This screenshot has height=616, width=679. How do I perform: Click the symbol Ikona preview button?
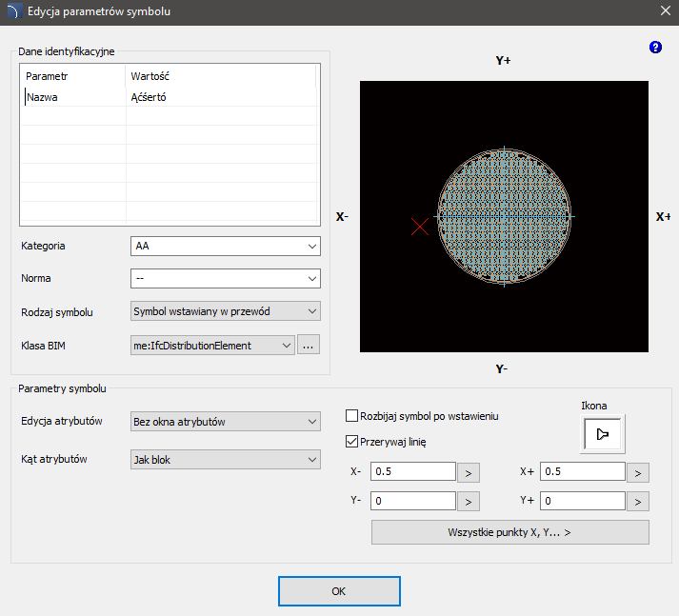(603, 434)
